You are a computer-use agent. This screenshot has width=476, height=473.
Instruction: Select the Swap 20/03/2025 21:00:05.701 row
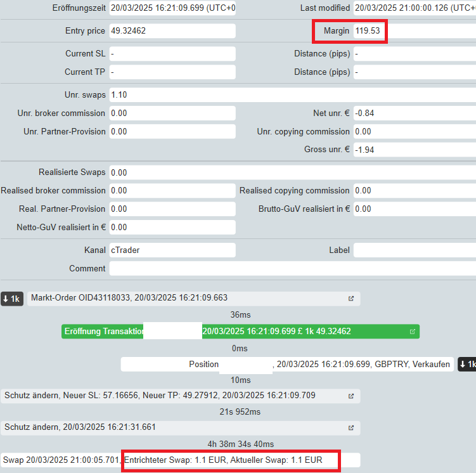(x=180, y=460)
